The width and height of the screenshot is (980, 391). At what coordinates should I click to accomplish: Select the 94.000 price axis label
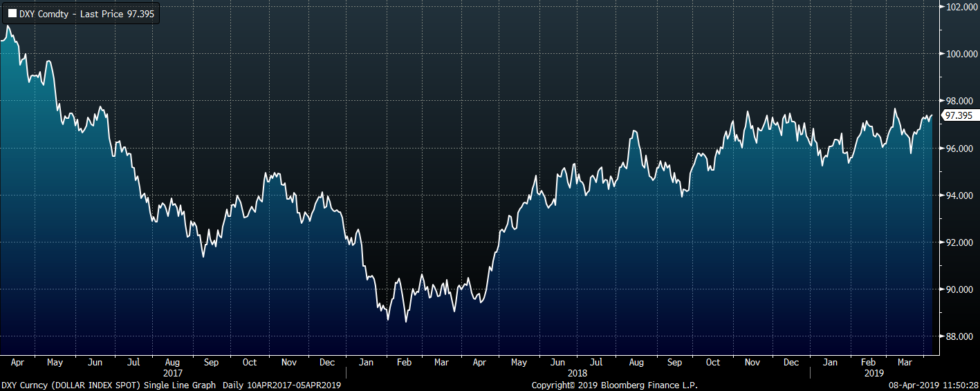click(960, 195)
